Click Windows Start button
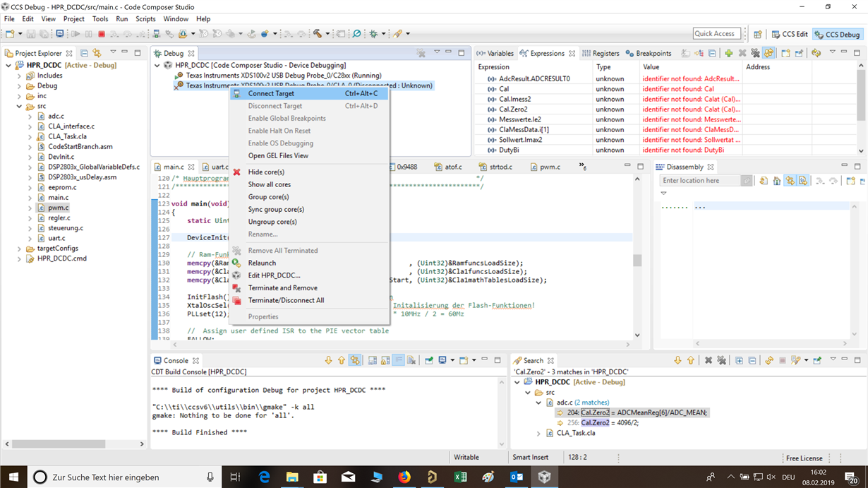The width and height of the screenshot is (868, 488). pos(13,477)
